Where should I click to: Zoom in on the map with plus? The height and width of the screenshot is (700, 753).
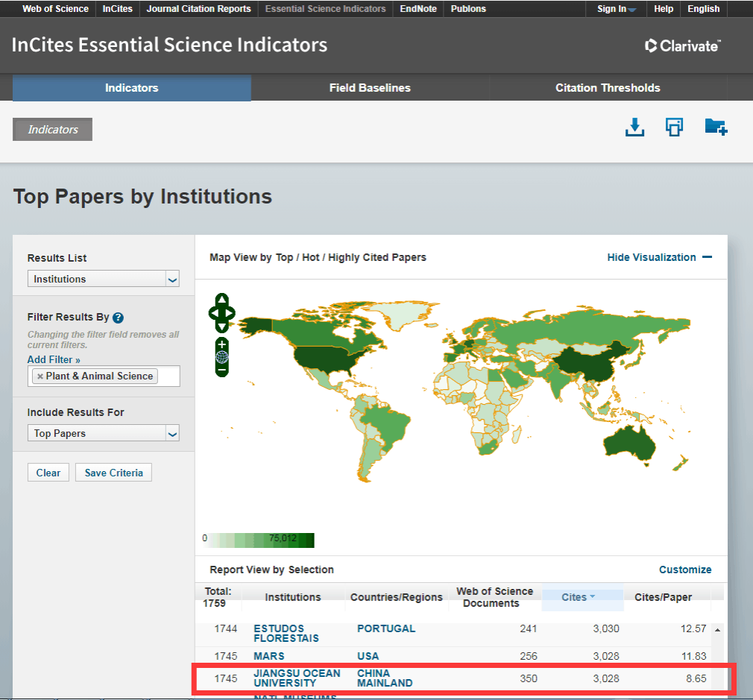pos(222,345)
